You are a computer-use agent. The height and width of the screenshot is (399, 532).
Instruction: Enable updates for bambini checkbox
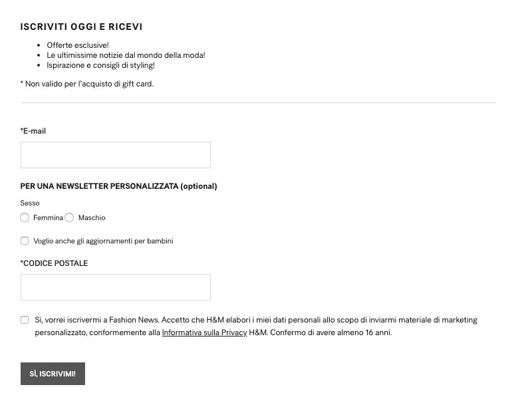(x=25, y=241)
